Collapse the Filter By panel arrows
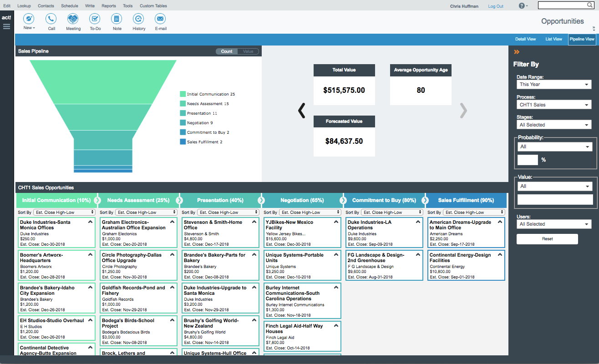The image size is (599, 364). (x=517, y=52)
